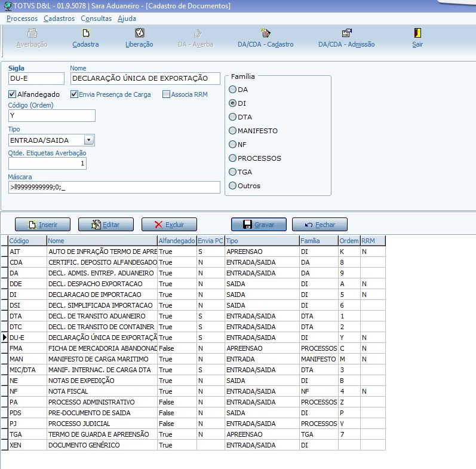Click the TOTVS application title icon
This screenshot has height=469, width=476.
[x=8, y=6]
